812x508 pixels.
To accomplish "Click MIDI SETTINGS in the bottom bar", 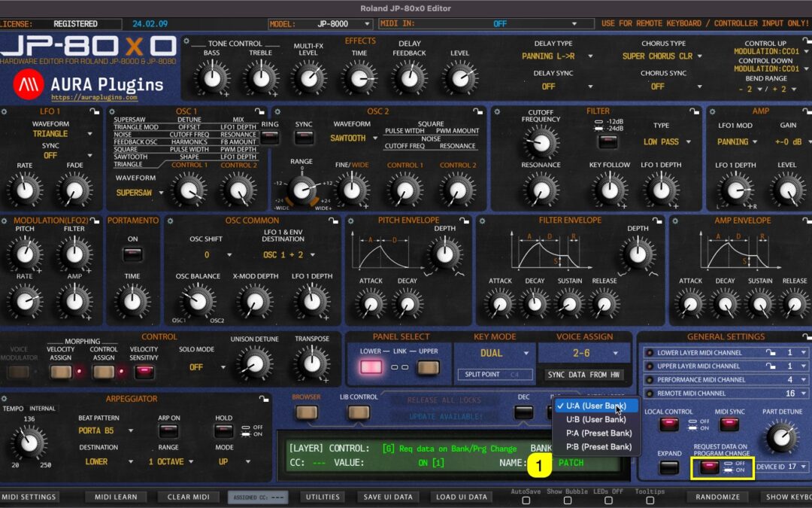I will point(29,497).
